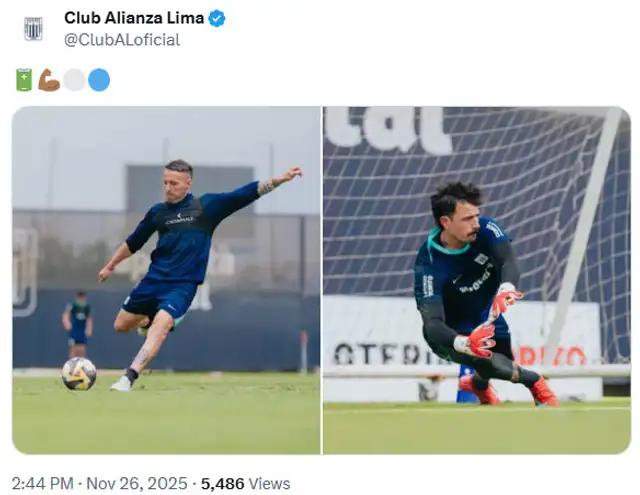The width and height of the screenshot is (640, 495).
Task: Click the white circle emoji
Action: point(74,80)
